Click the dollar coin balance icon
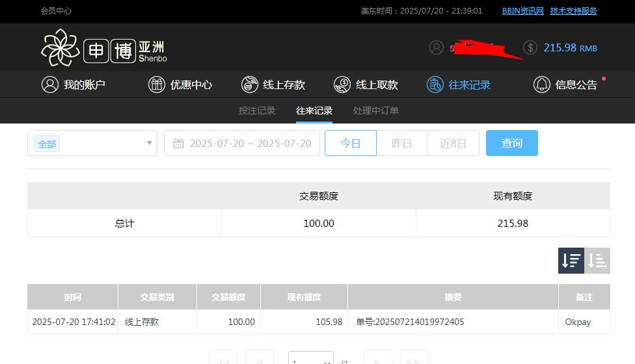Screen dimensions: 635x364 tap(530, 47)
